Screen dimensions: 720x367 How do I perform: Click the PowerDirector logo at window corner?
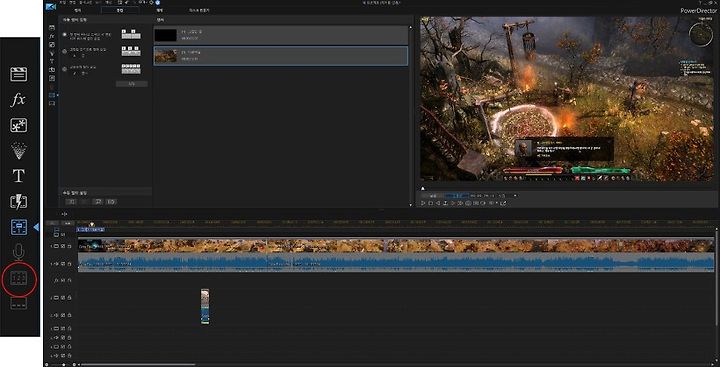[x=51, y=6]
